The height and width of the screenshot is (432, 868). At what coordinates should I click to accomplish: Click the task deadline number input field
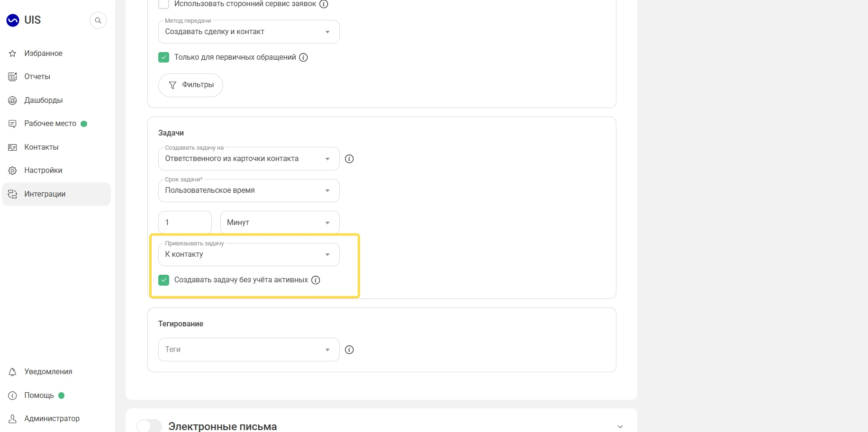185,223
